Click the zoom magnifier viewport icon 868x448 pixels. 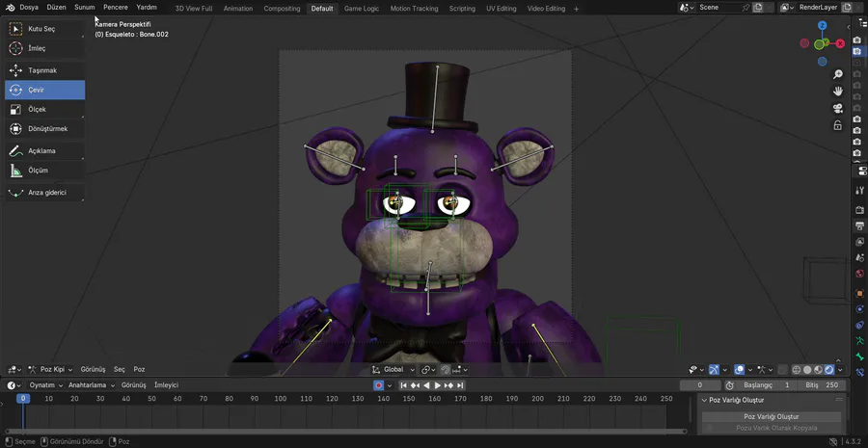point(838,74)
